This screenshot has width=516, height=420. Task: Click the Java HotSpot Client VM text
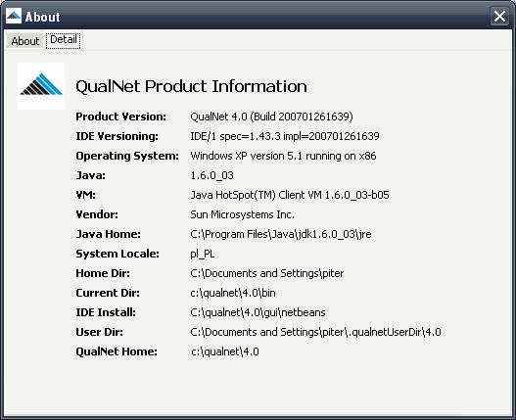coord(290,195)
